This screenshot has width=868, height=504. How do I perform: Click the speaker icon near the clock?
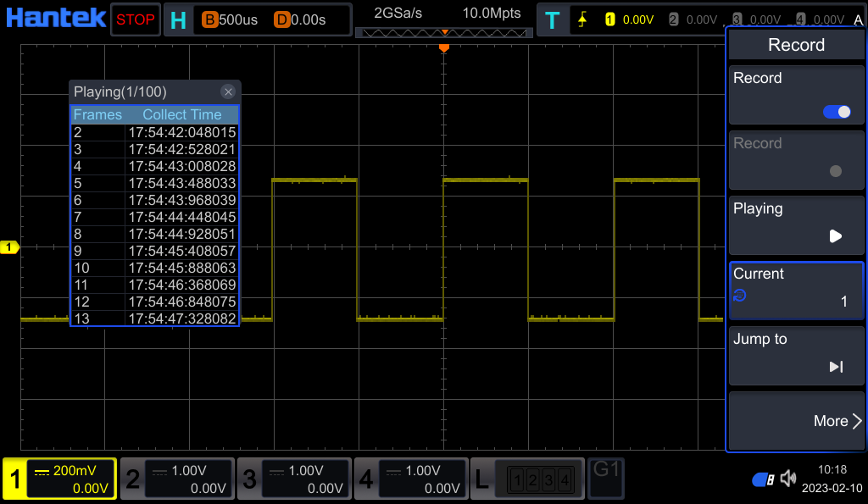pos(790,479)
